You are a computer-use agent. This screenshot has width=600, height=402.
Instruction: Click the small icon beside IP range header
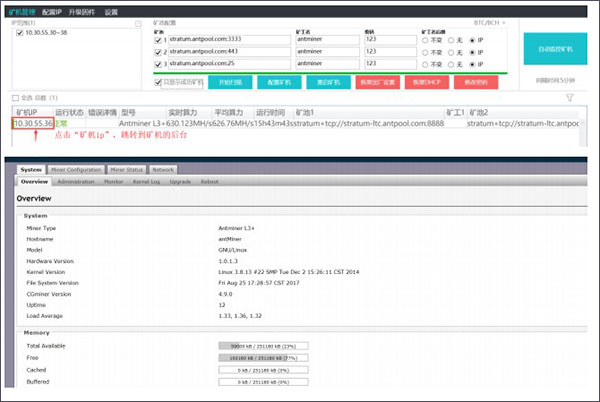point(139,24)
